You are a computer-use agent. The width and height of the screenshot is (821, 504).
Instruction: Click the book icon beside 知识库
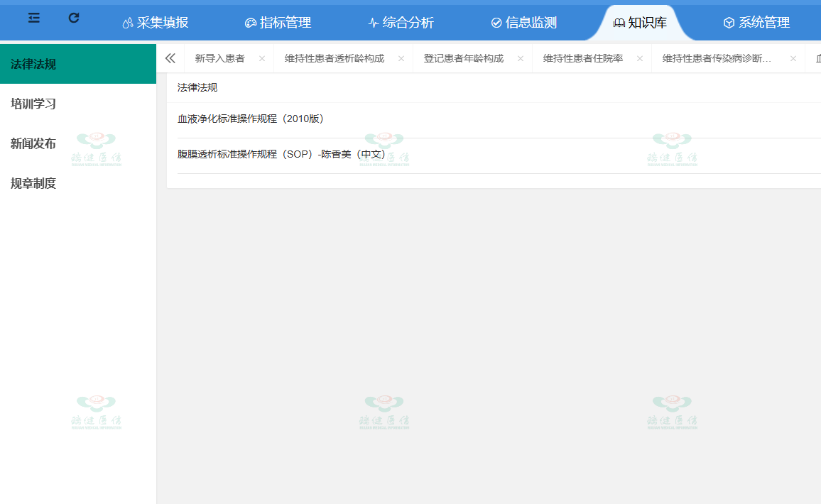point(619,23)
